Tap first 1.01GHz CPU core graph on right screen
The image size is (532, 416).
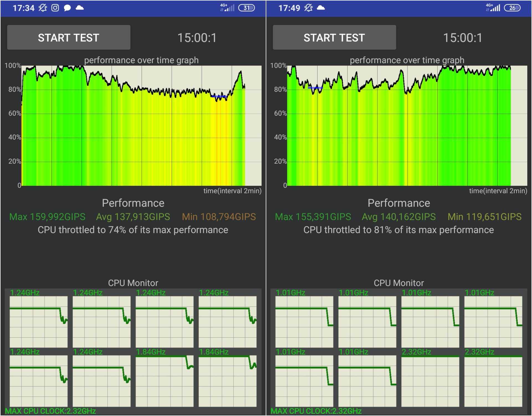(x=304, y=321)
